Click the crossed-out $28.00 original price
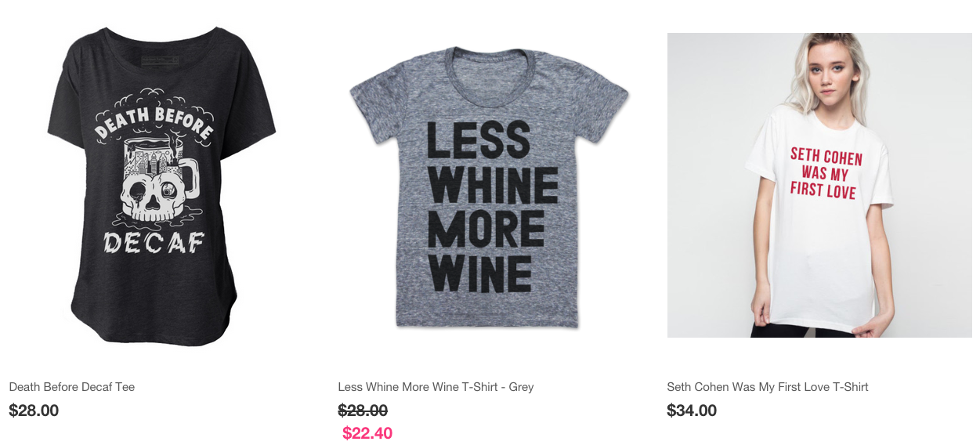Viewport: 980px width, 445px height. click(363, 411)
